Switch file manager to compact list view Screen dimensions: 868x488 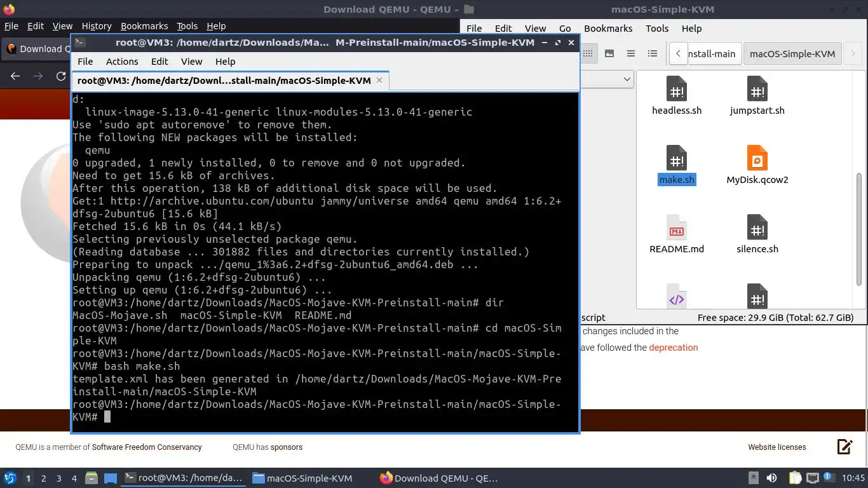point(631,53)
